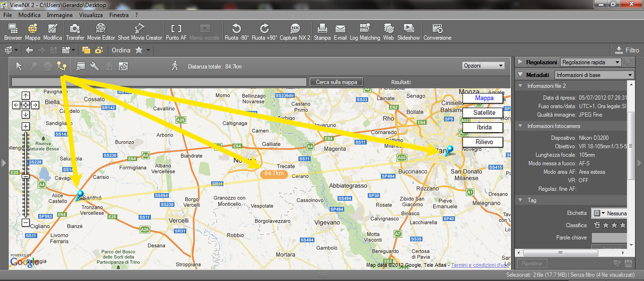644x281 pixels.
Task: Click Cerca sulla mappa button
Action: [337, 82]
